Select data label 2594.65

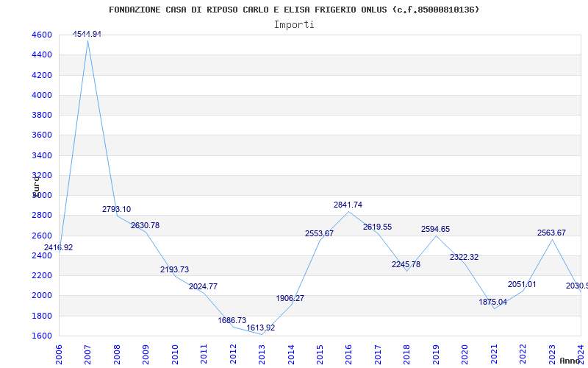435,230
